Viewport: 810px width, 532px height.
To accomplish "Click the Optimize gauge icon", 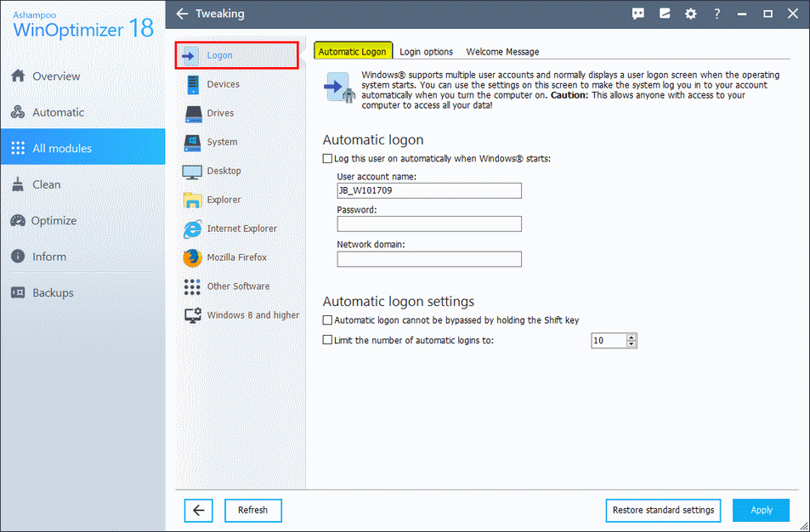I will 18,221.
